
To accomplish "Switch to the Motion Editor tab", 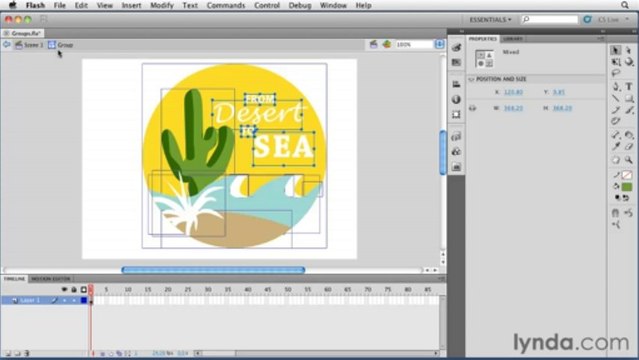I will click(51, 279).
